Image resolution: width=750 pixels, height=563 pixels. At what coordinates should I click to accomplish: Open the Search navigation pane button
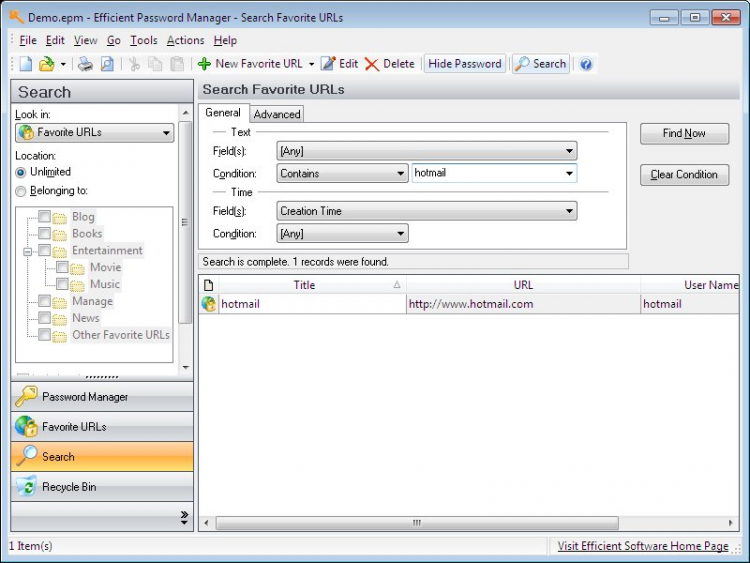[102, 456]
